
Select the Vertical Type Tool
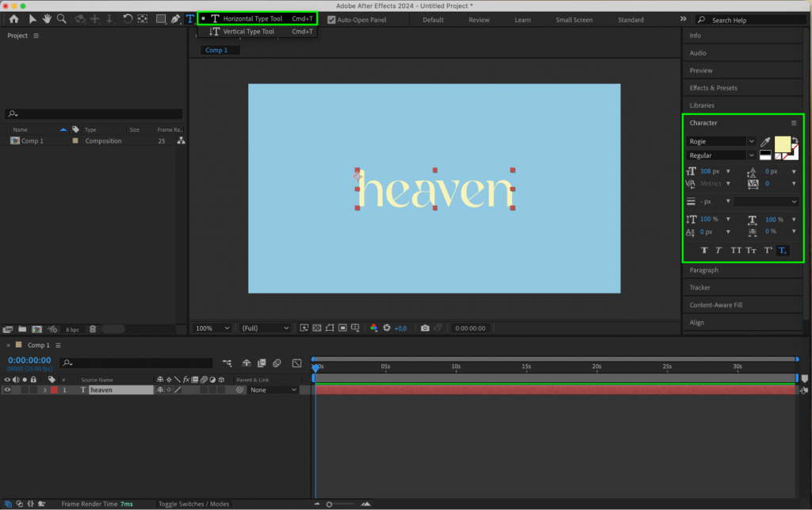(254, 32)
